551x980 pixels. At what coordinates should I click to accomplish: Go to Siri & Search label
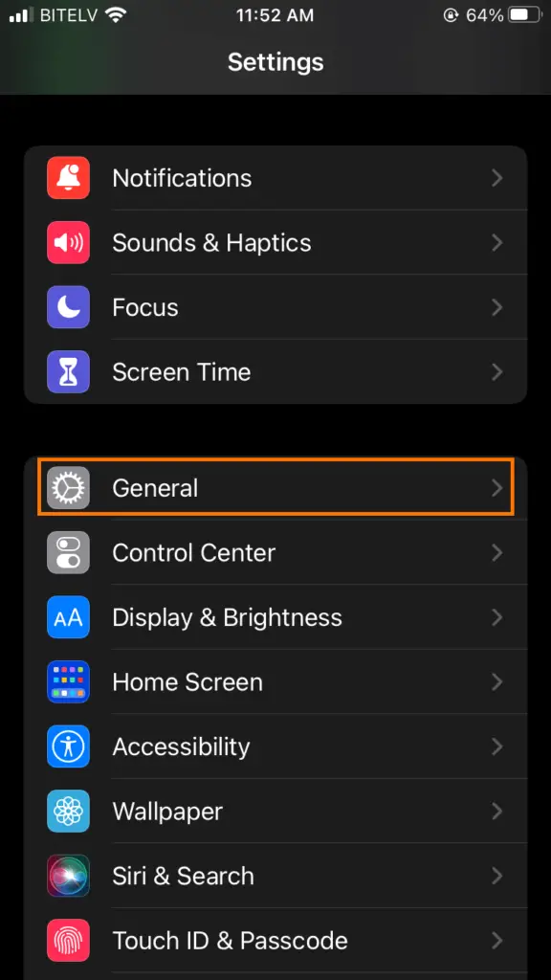pyautogui.click(x=183, y=877)
